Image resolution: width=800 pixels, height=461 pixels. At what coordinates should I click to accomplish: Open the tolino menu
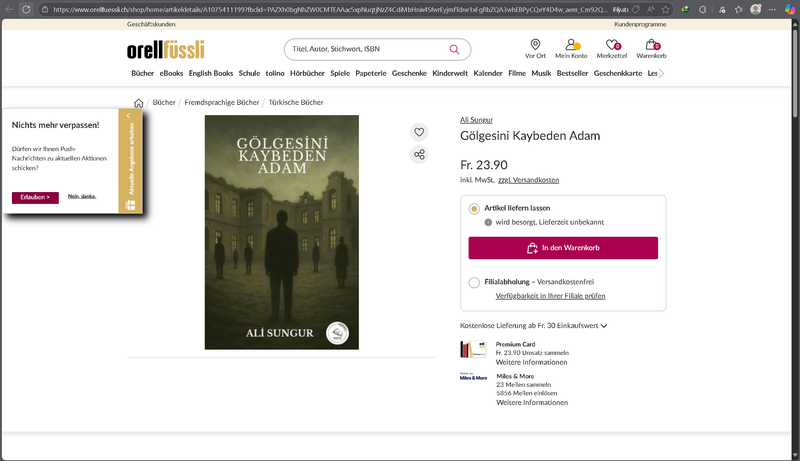(275, 73)
